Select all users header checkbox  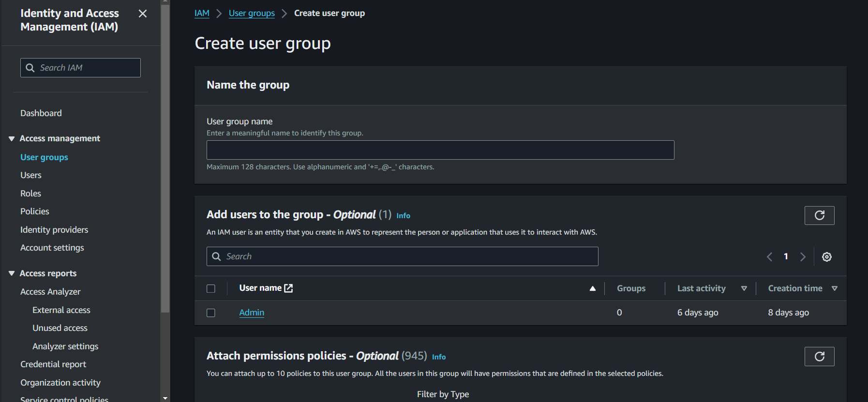[211, 288]
